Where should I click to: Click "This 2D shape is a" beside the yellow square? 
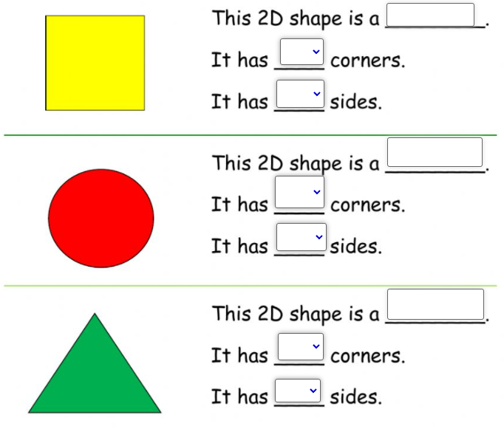(296, 18)
